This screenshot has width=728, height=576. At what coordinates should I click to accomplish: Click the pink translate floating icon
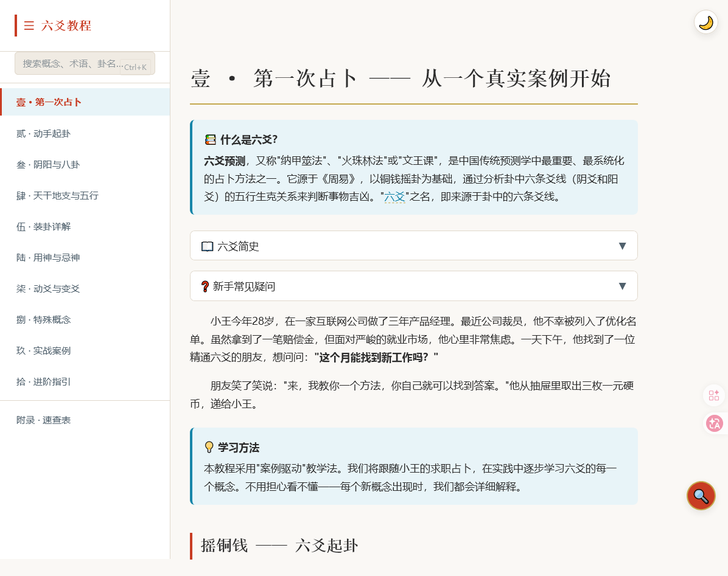click(714, 423)
